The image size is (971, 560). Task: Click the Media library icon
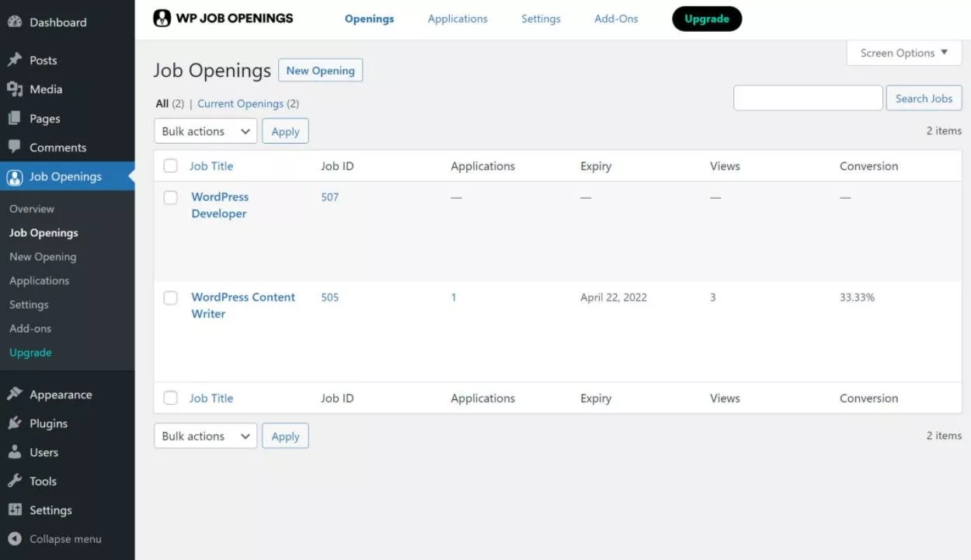click(x=15, y=89)
